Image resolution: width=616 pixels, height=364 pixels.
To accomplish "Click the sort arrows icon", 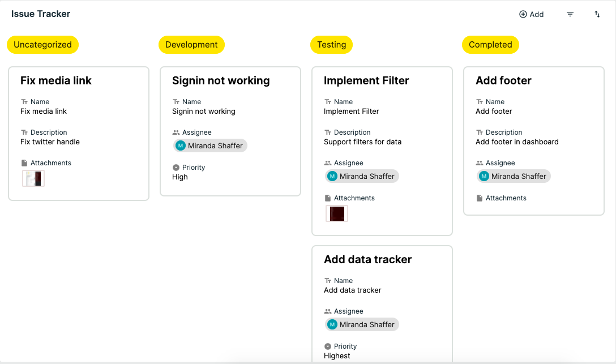I will [x=597, y=14].
